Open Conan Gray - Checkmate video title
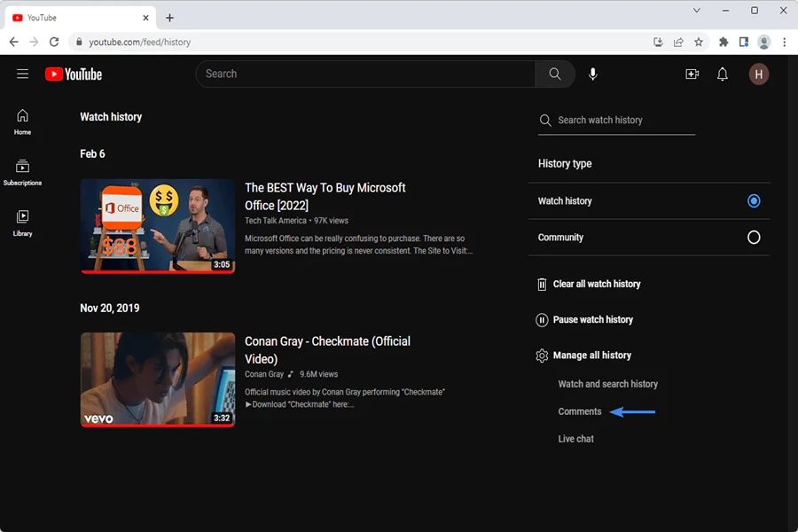Screen dimensions: 798x532 [x=327, y=350]
